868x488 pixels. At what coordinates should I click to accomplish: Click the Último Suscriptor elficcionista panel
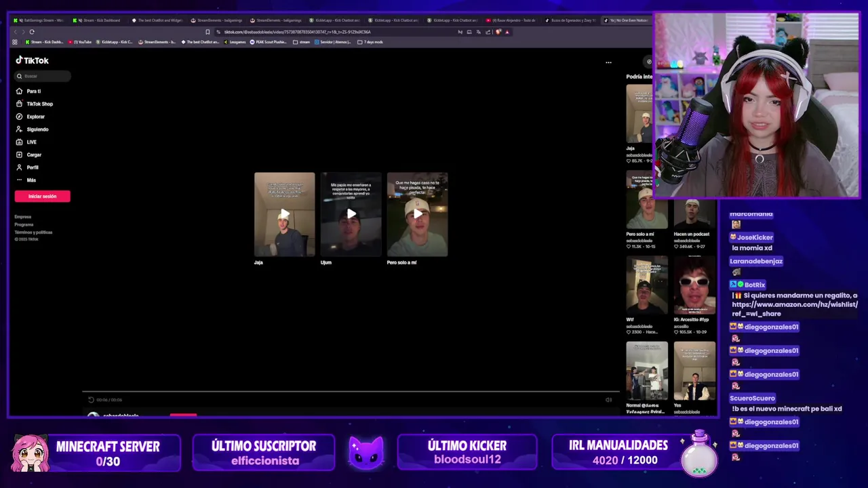click(x=264, y=453)
